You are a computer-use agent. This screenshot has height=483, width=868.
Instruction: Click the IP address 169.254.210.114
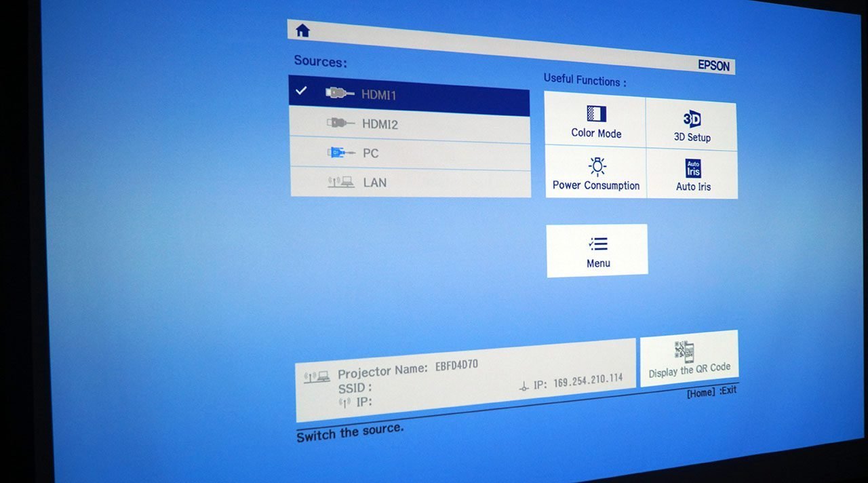pyautogui.click(x=588, y=380)
